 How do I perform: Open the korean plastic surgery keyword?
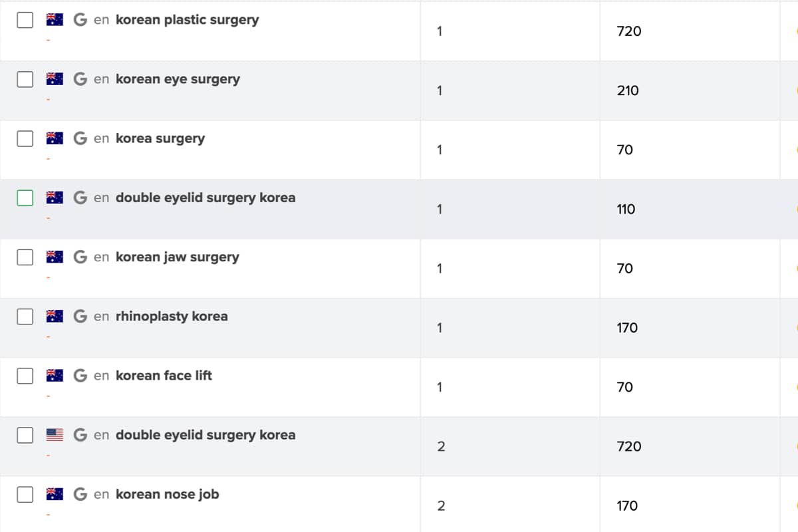(187, 20)
